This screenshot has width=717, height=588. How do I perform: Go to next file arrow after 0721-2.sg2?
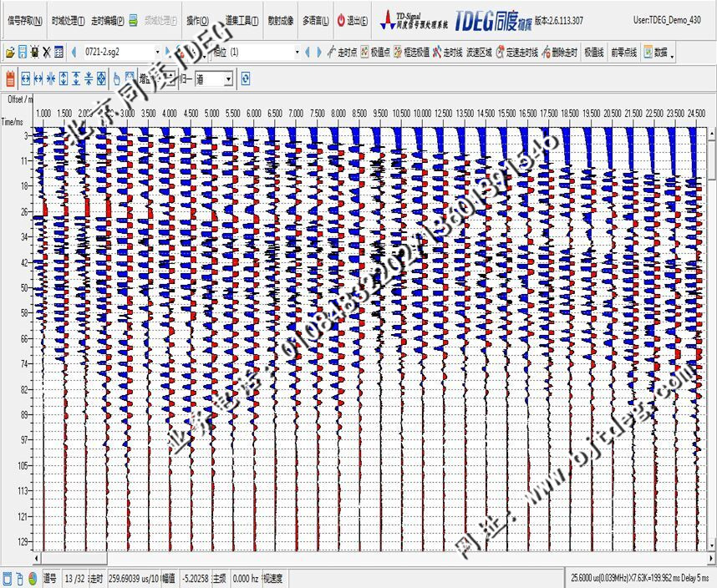click(x=167, y=52)
